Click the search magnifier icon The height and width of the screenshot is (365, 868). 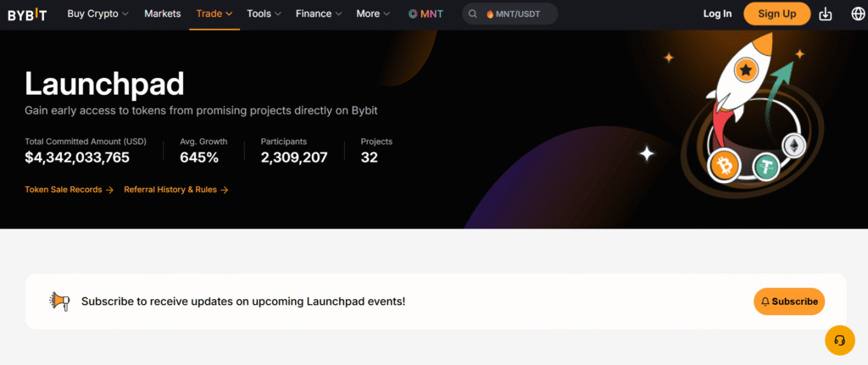click(473, 14)
